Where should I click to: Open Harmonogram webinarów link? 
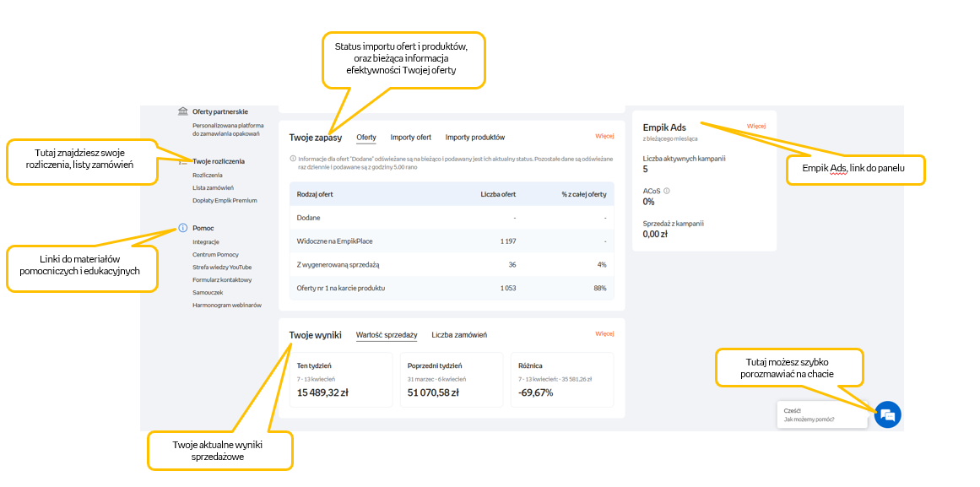click(226, 305)
